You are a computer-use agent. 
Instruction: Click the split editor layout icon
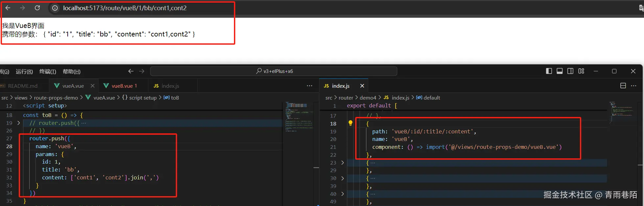coord(623,86)
